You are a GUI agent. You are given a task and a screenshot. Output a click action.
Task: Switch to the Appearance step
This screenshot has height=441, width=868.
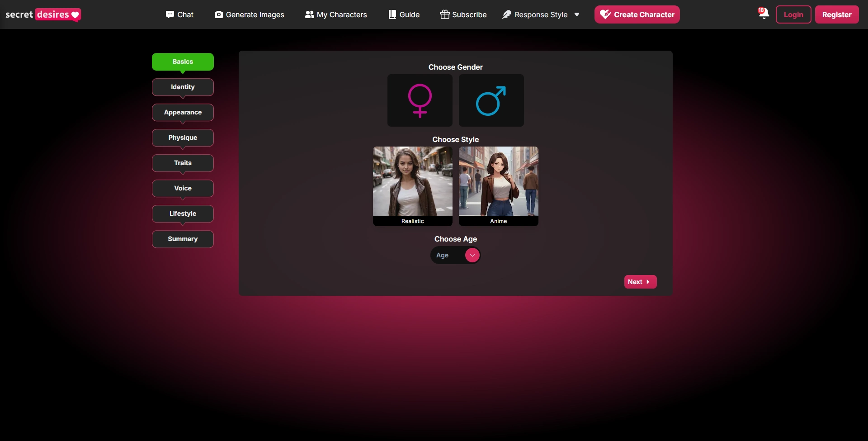click(x=182, y=112)
